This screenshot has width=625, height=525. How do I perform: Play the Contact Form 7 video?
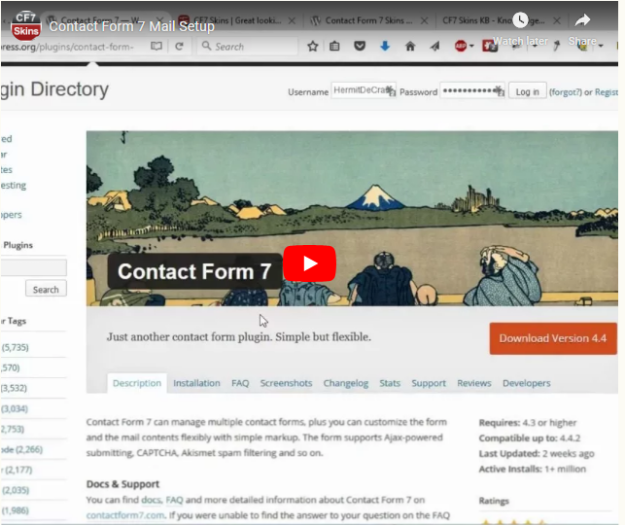point(309,263)
